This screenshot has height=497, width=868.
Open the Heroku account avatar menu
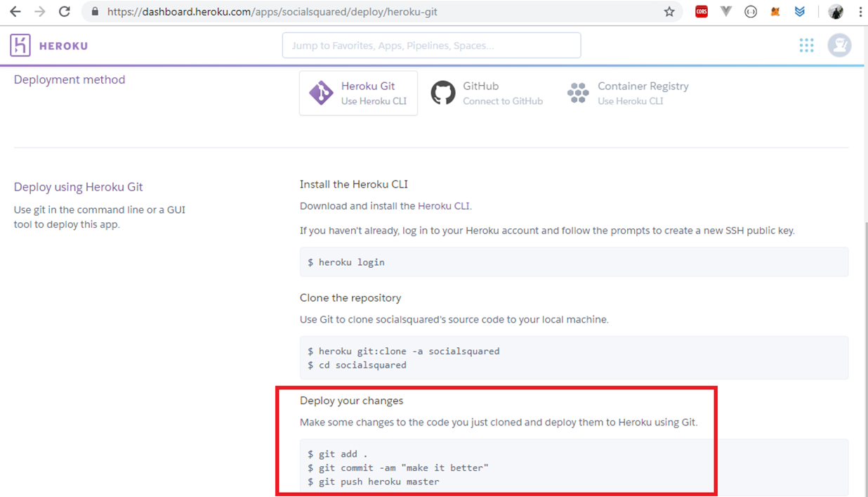(839, 46)
